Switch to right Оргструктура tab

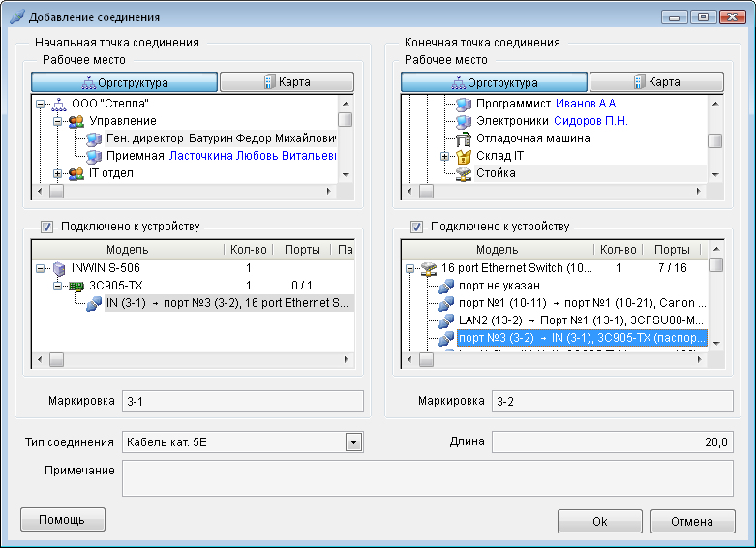click(495, 82)
